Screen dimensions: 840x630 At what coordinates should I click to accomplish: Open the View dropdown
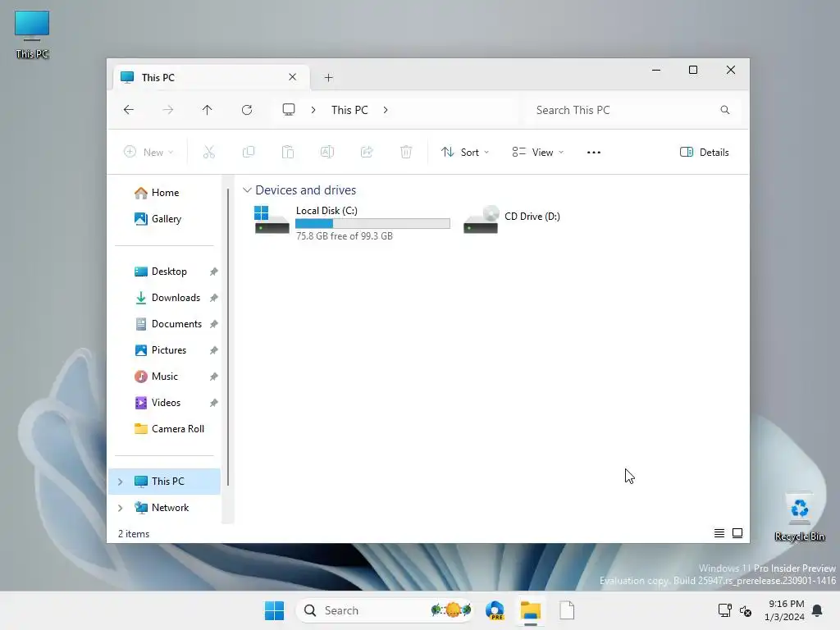[537, 152]
